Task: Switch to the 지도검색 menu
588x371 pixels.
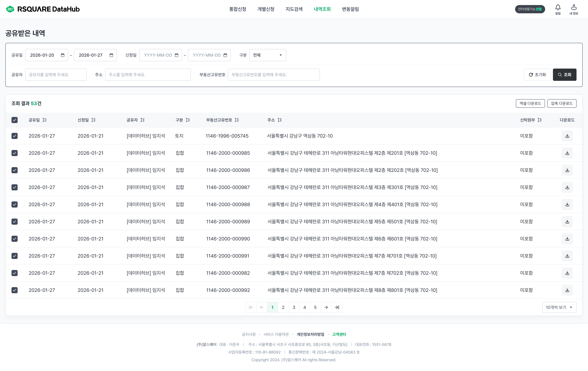Action: pos(294,9)
